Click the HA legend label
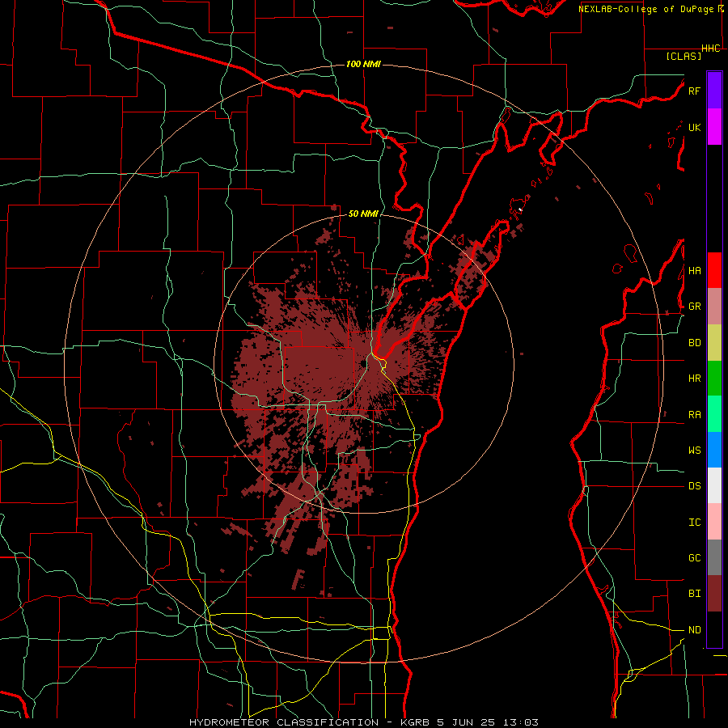Image resolution: width=728 pixels, height=728 pixels. [694, 271]
